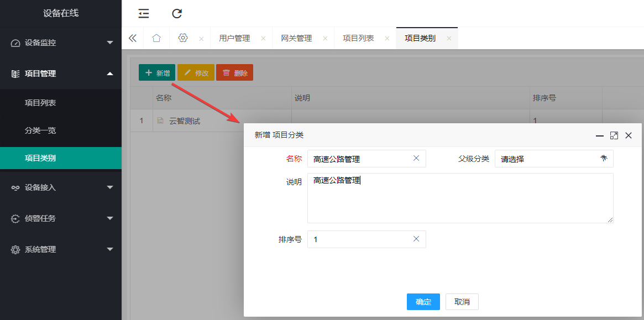
Task: Open the home tab icon
Action: coord(156,38)
